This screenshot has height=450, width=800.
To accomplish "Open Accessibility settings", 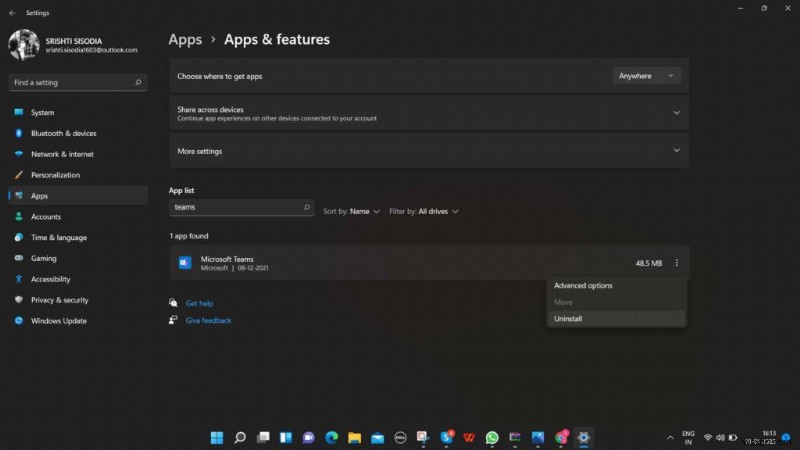I will point(78,280).
